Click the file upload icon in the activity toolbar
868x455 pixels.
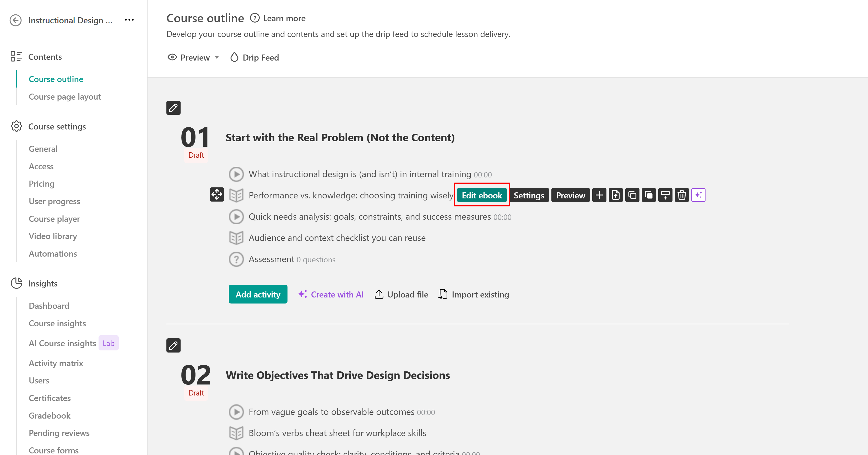pos(616,195)
